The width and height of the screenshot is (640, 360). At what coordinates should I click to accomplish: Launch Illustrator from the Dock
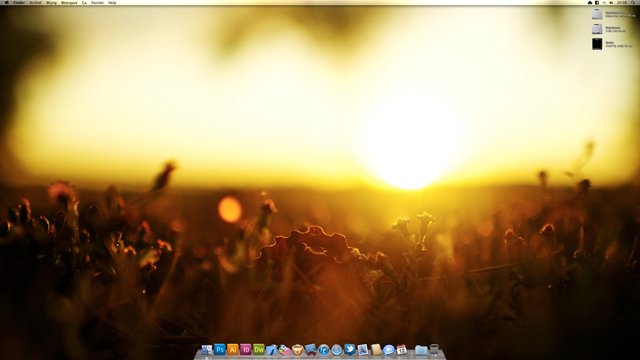(x=233, y=349)
